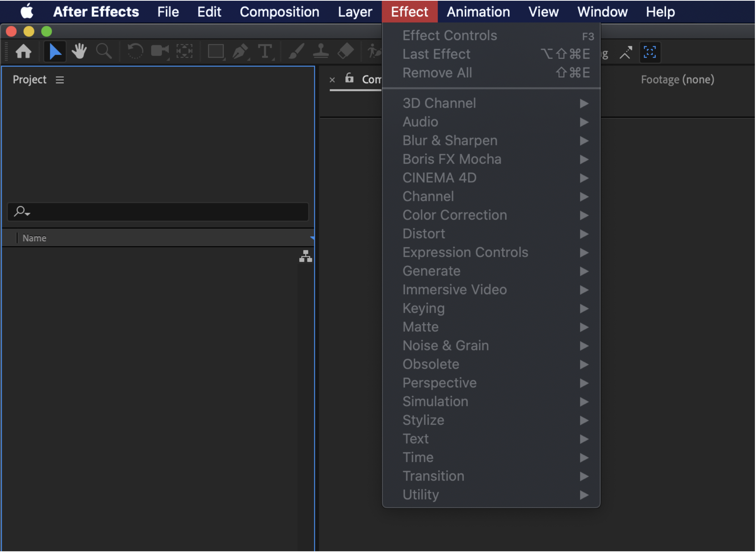
Task: Choose Remove All menu item
Action: 491,73
